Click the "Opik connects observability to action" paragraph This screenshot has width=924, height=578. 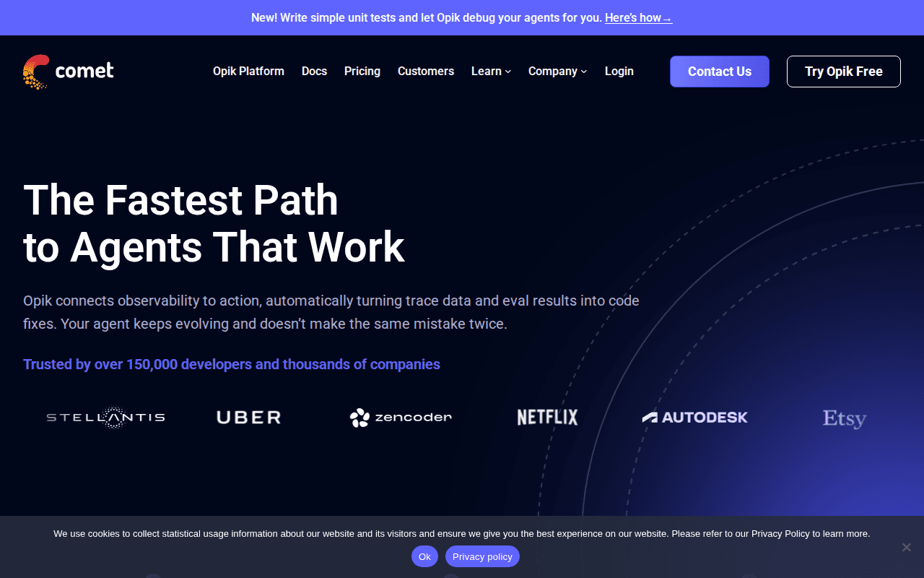pyautogui.click(x=331, y=312)
